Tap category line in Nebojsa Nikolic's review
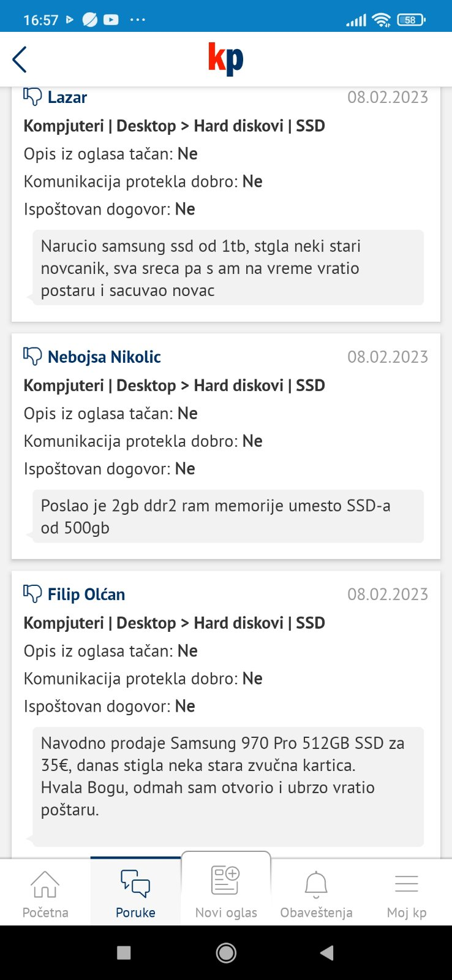The width and height of the screenshot is (452, 980). pyautogui.click(x=174, y=386)
